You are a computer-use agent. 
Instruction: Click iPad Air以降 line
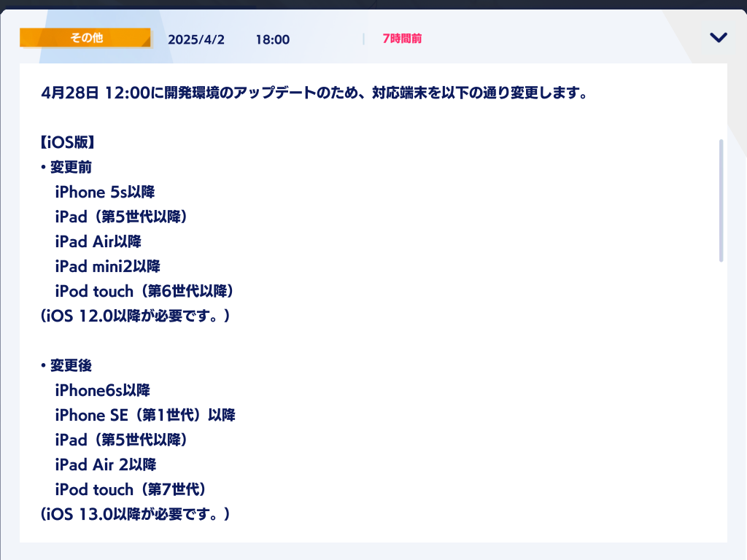click(x=98, y=241)
